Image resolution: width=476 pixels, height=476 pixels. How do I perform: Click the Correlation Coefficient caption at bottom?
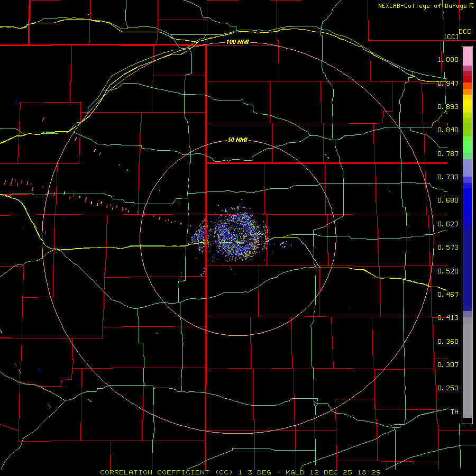pyautogui.click(x=241, y=472)
